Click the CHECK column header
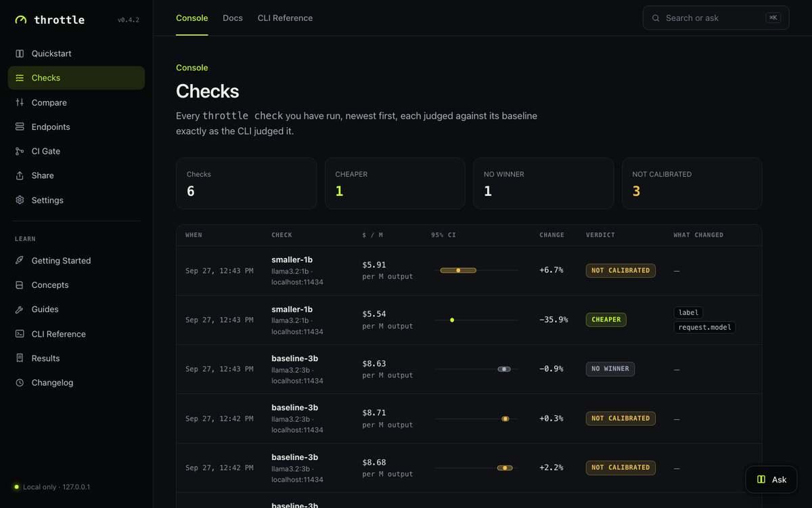The height and width of the screenshot is (508, 812). [282, 235]
